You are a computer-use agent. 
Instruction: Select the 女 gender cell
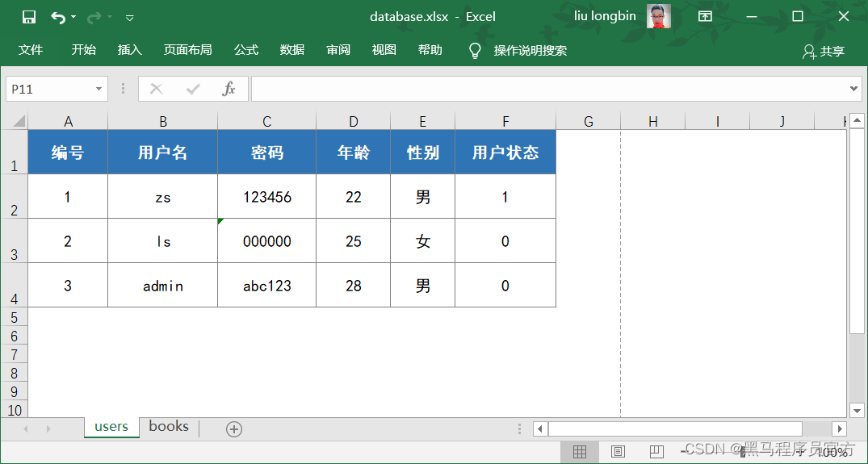pos(423,240)
